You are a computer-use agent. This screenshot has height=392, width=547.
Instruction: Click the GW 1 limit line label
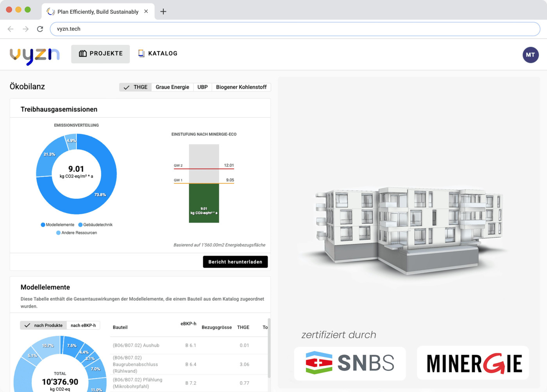coord(178,180)
